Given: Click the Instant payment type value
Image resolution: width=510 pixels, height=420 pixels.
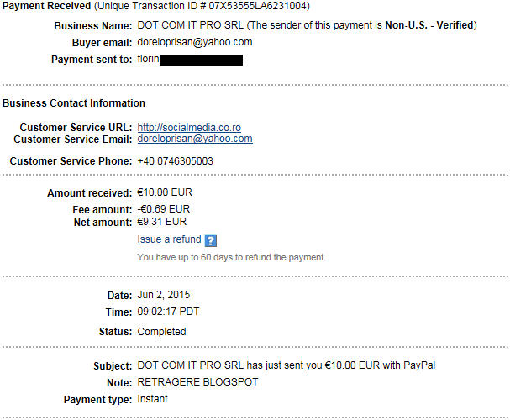Looking at the screenshot, I should [152, 398].
